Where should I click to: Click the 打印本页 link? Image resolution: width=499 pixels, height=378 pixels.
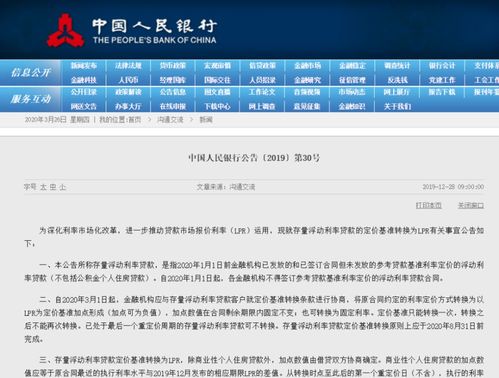(429, 205)
